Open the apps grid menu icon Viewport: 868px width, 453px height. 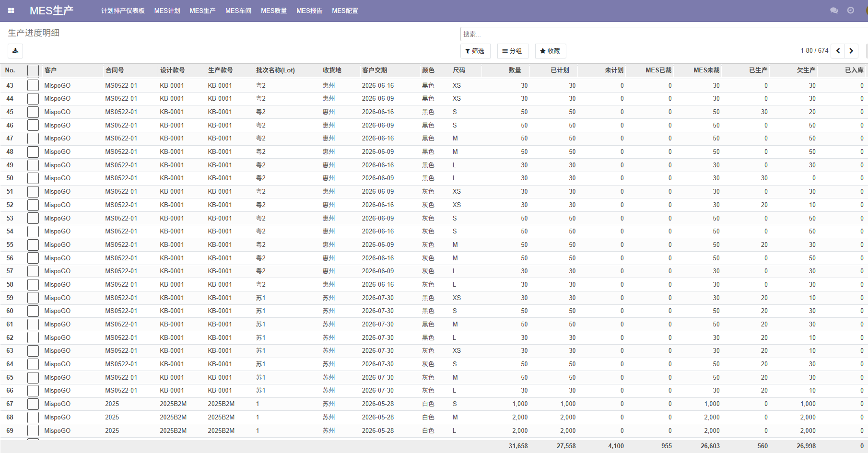point(11,11)
